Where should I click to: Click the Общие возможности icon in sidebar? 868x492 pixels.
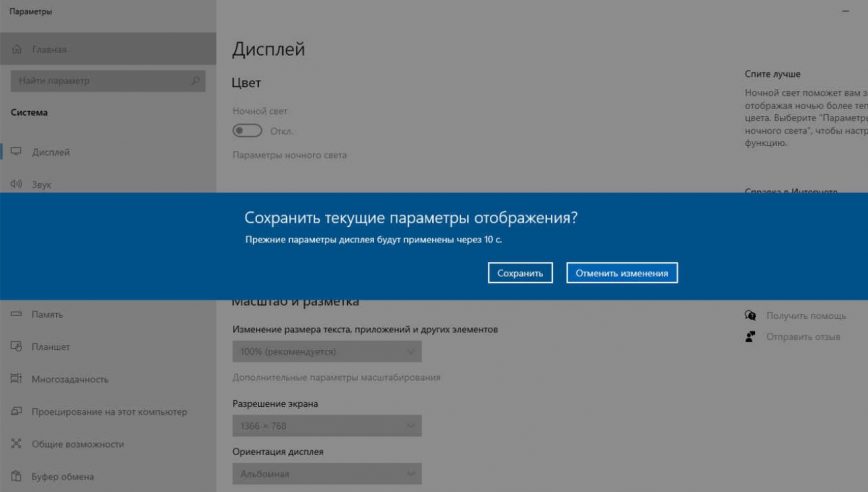(17, 443)
